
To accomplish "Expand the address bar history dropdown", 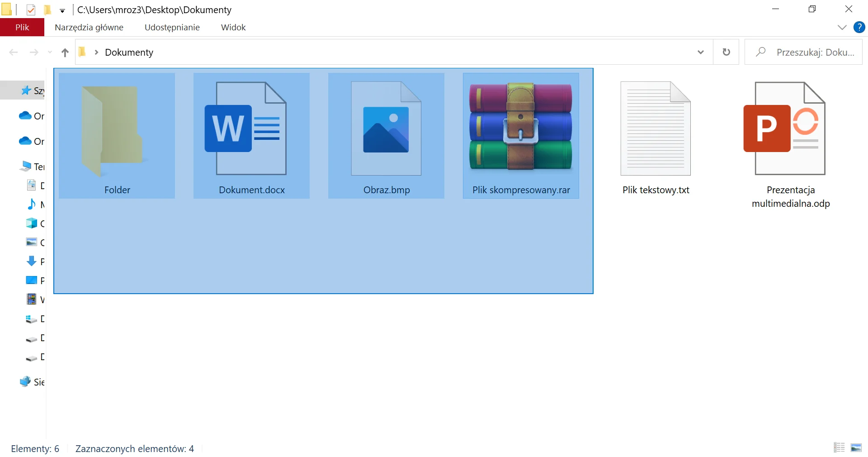I will point(701,52).
